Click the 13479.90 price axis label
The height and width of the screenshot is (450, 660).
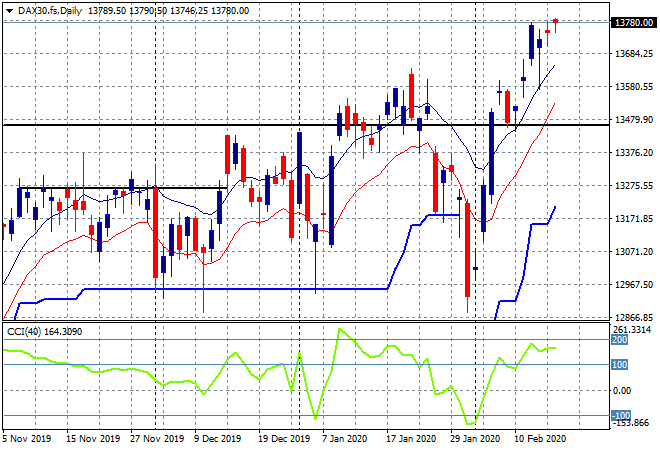tap(634, 120)
